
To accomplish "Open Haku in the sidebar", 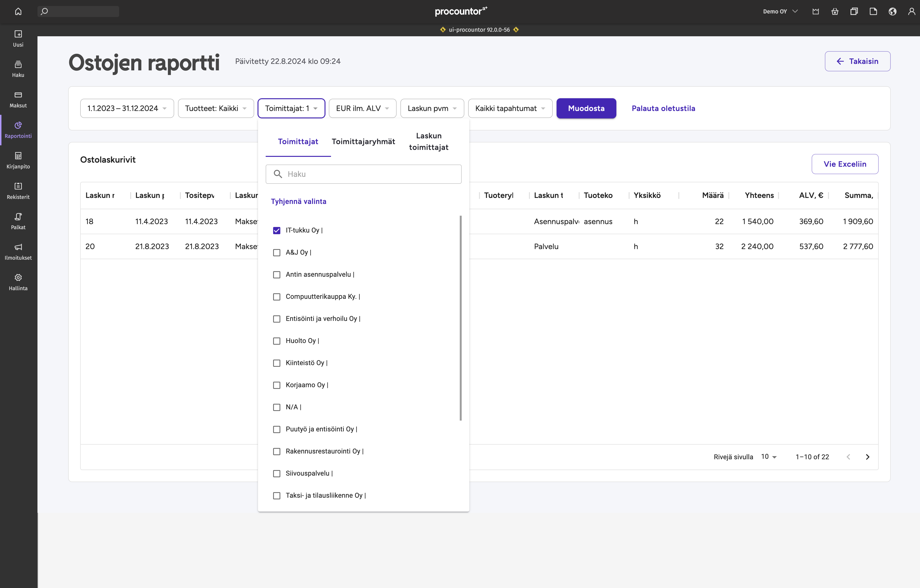I will (x=18, y=69).
